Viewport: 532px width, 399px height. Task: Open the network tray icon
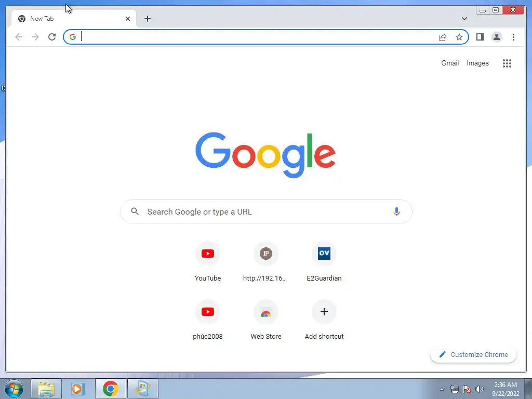tap(454, 389)
